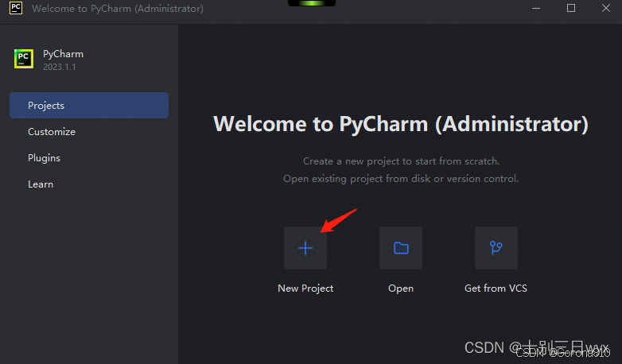Select the Projects tab
Image resolution: width=622 pixels, height=364 pixels.
tap(89, 106)
